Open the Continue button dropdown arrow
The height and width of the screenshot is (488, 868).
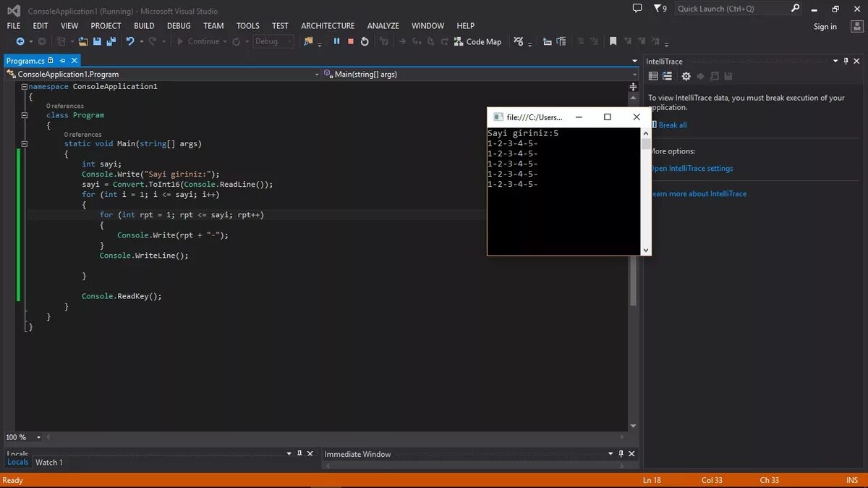pyautogui.click(x=224, y=41)
